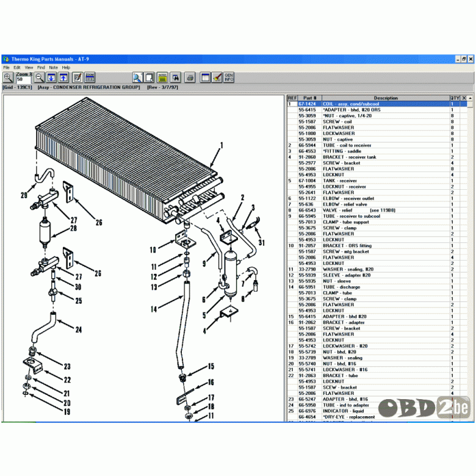Open the View menu
This screenshot has height=476, width=476.
point(29,67)
